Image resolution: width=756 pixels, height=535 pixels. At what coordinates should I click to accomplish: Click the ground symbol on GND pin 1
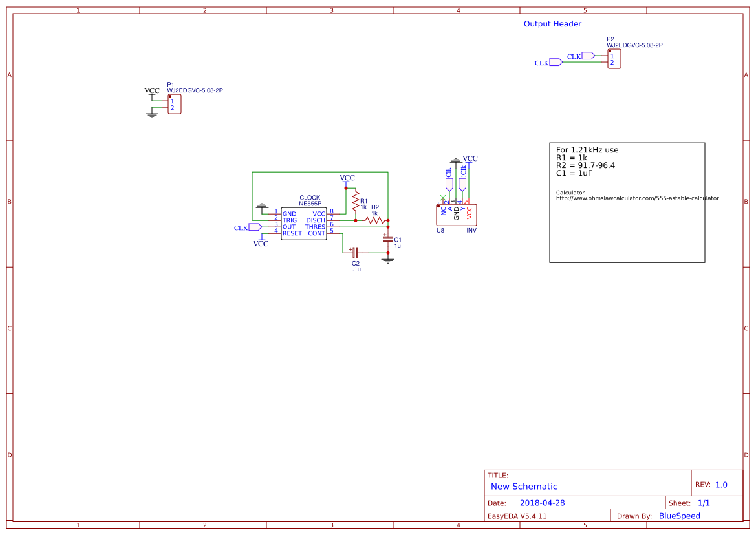261,207
